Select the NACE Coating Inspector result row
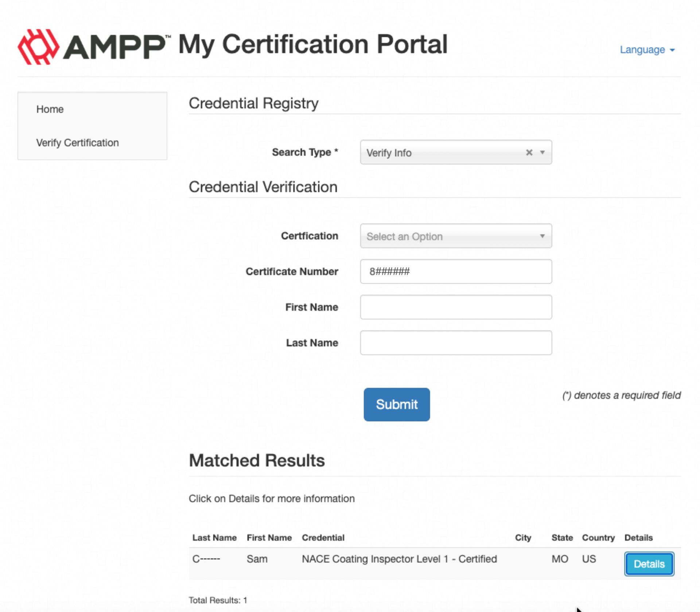Screen dimensions: 700x612 pos(399,559)
